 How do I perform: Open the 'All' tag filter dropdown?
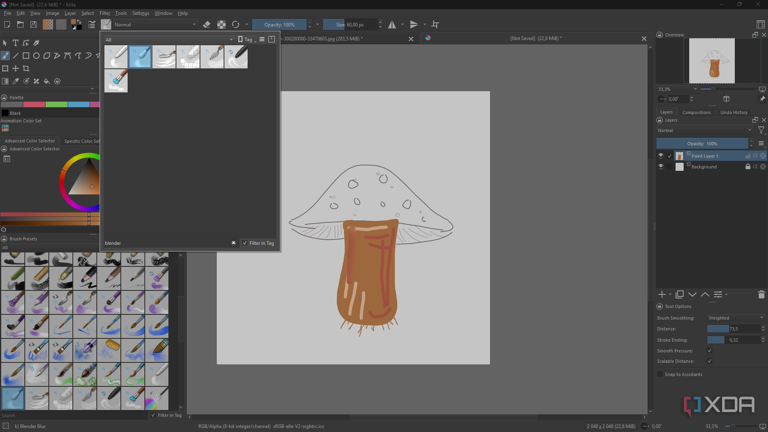coord(168,40)
